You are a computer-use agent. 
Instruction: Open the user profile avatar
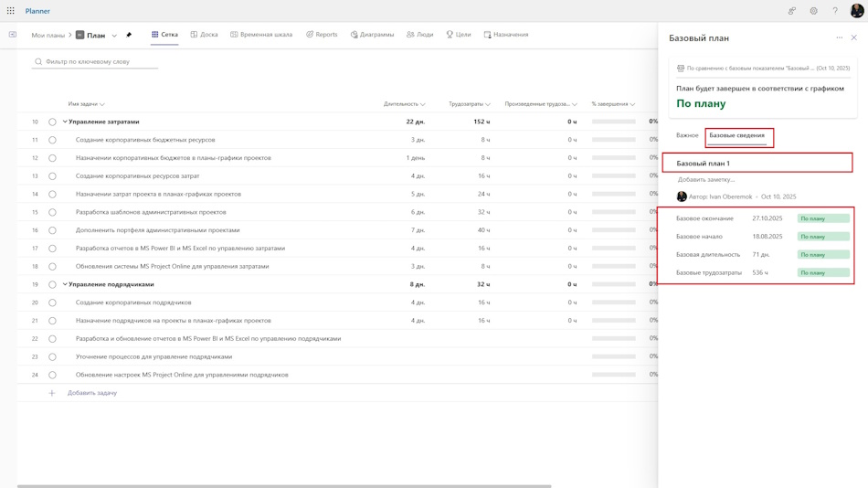856,11
